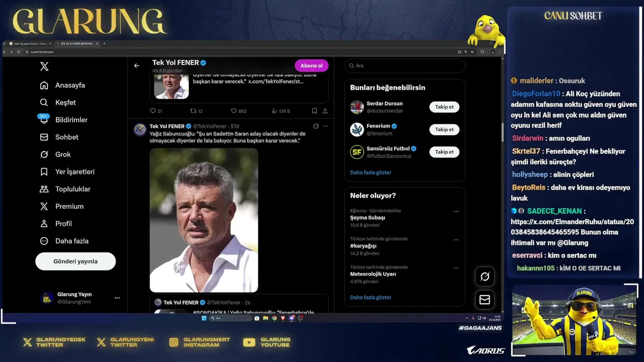
Task: Follow Sansürsüz Futbol with Takip et
Action: 444,152
